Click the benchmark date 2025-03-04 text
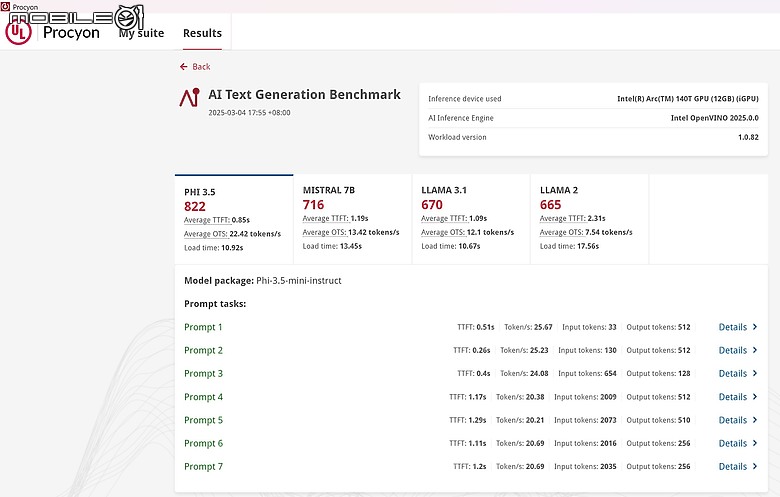Viewport: 780px width, 497px height. click(249, 113)
